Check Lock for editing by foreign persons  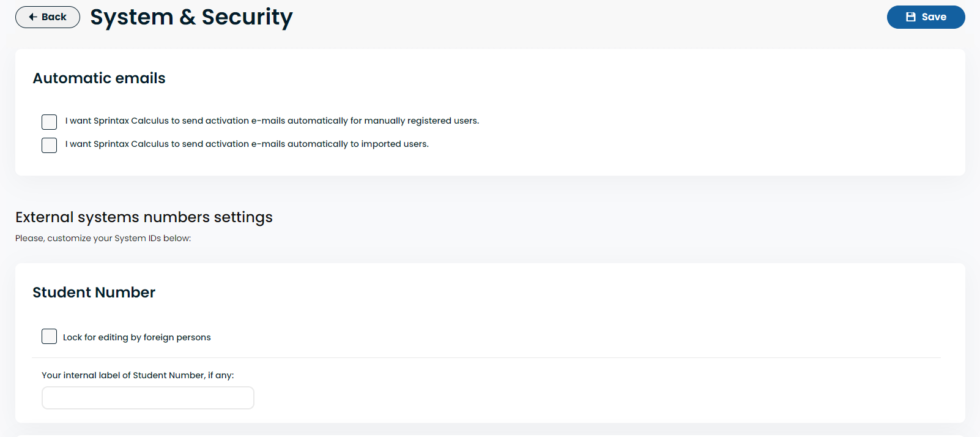(49, 336)
